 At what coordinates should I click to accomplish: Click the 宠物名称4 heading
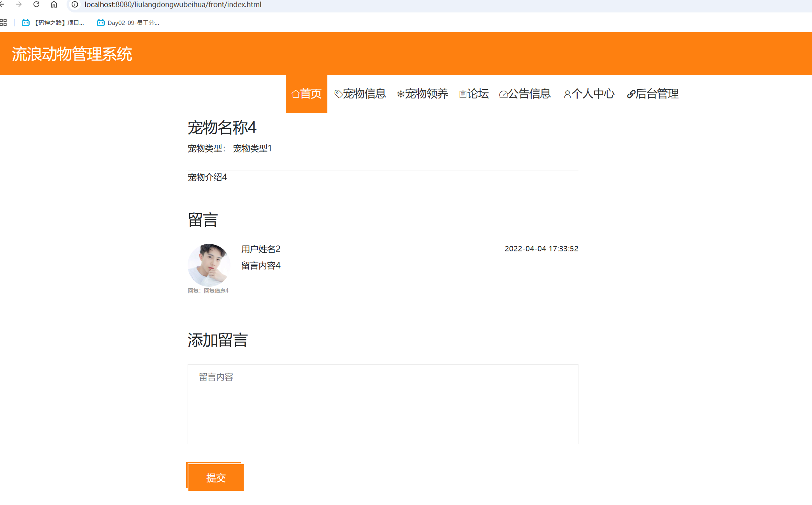pos(222,128)
